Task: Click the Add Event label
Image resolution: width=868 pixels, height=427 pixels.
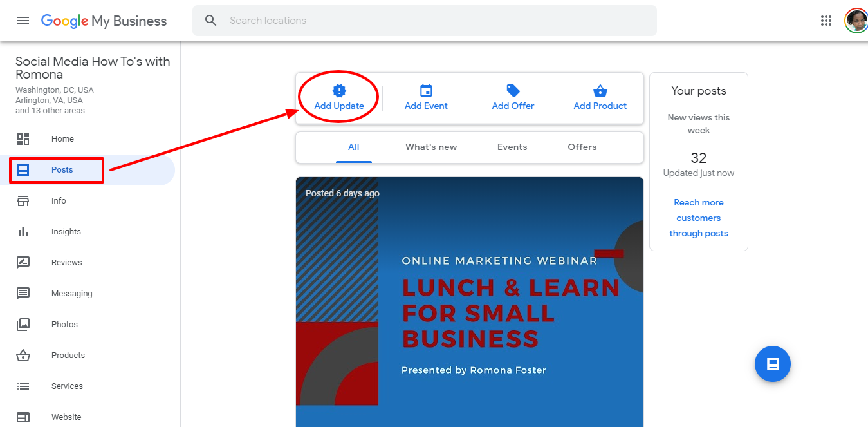Action: (426, 106)
